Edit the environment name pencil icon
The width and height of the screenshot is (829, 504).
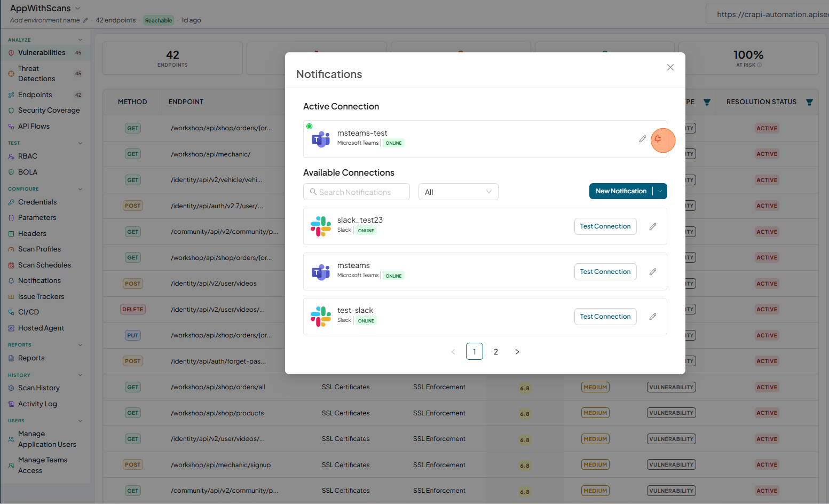point(85,20)
